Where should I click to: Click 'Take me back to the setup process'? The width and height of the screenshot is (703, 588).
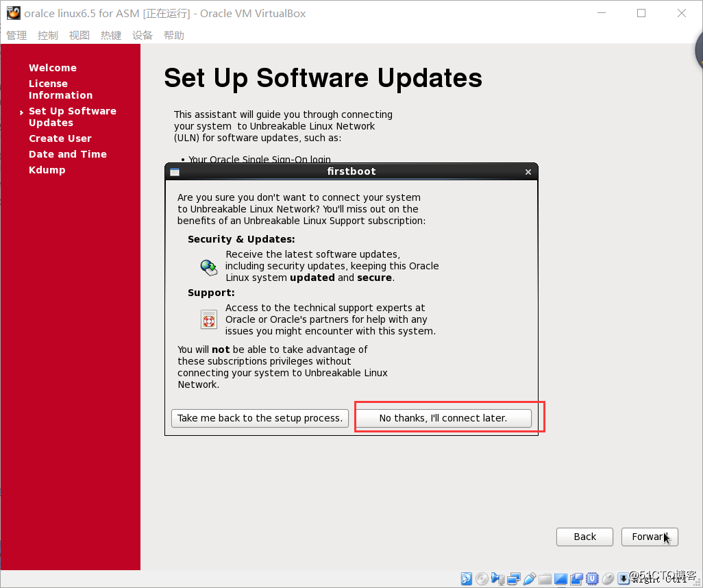[260, 418]
